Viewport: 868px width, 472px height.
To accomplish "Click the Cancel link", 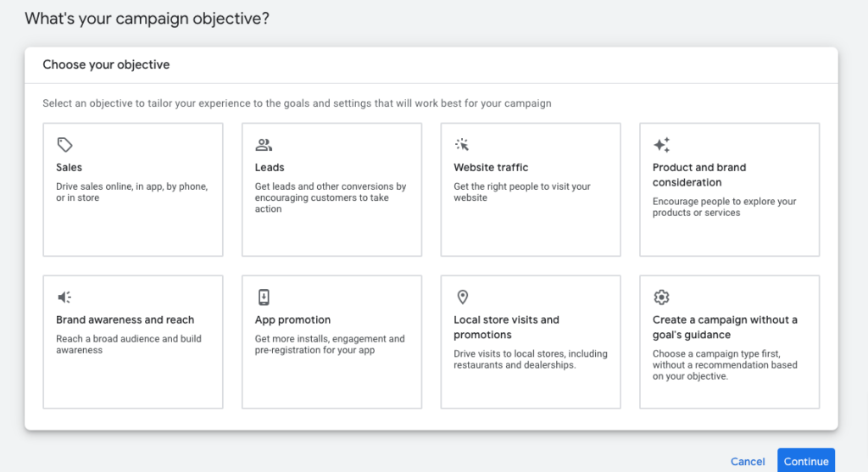I will pyautogui.click(x=748, y=462).
